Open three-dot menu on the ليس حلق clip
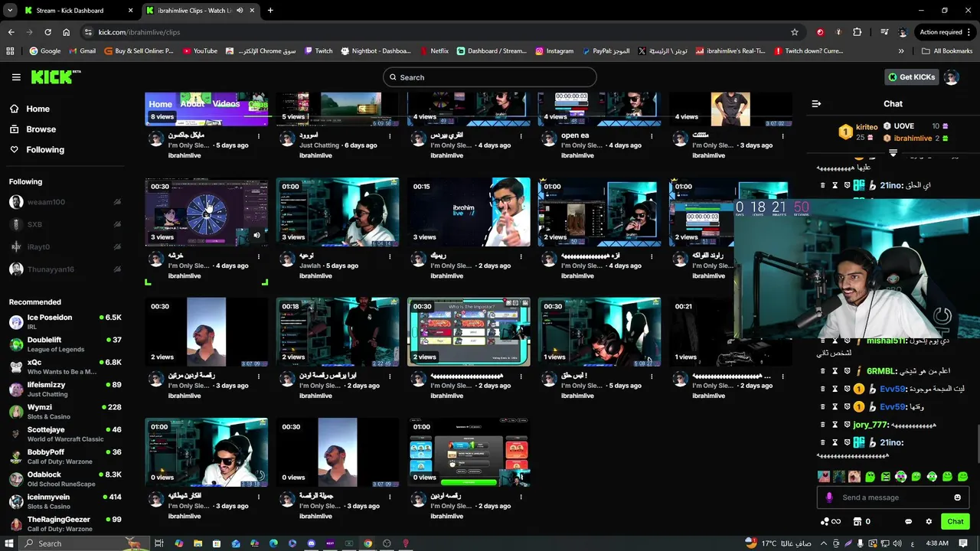The height and width of the screenshot is (551, 980). (652, 377)
